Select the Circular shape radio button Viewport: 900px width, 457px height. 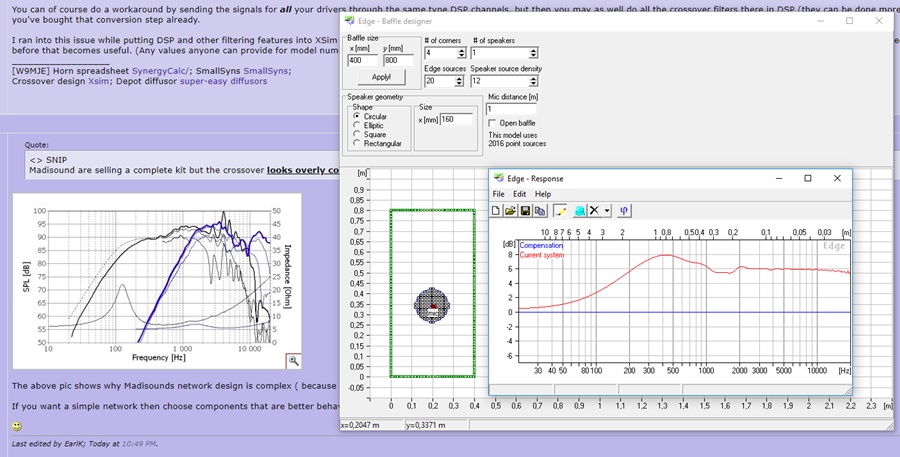(x=357, y=116)
